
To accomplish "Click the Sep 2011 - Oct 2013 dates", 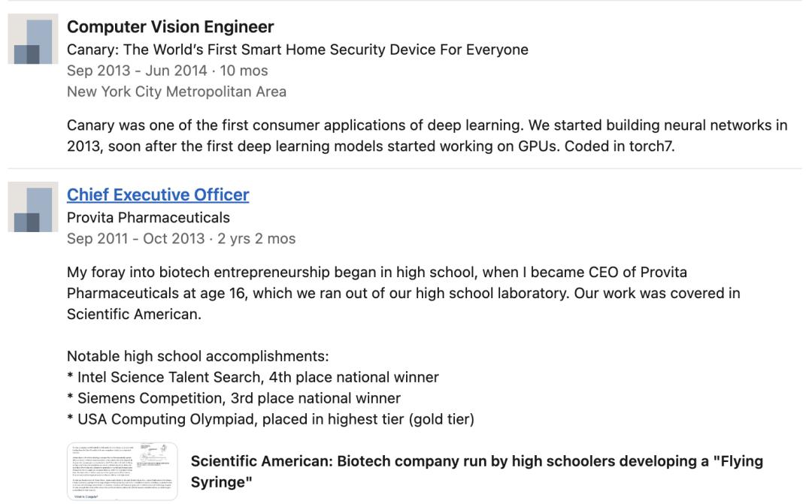I will tap(135, 239).
